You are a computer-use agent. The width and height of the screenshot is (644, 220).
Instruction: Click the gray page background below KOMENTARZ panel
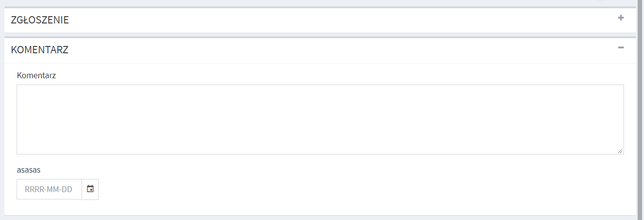[x=320, y=218]
